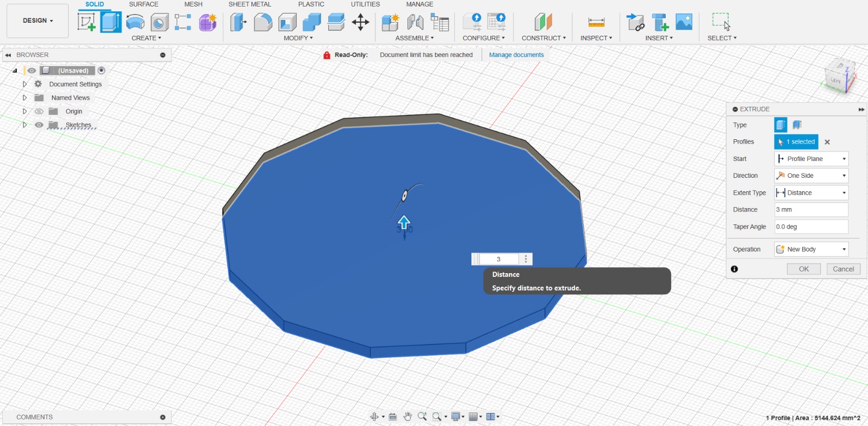
Task: Select the Thin Extrude type option
Action: [x=797, y=125]
